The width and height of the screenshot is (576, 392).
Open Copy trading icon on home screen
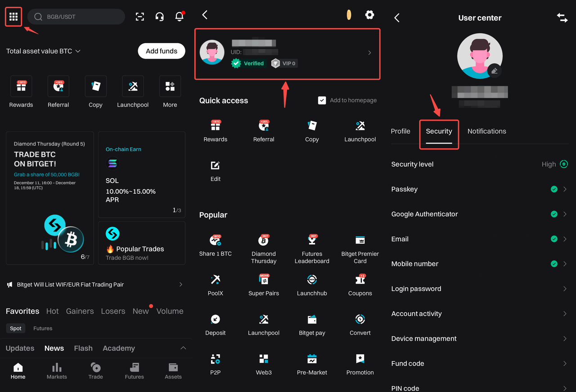coord(95,86)
